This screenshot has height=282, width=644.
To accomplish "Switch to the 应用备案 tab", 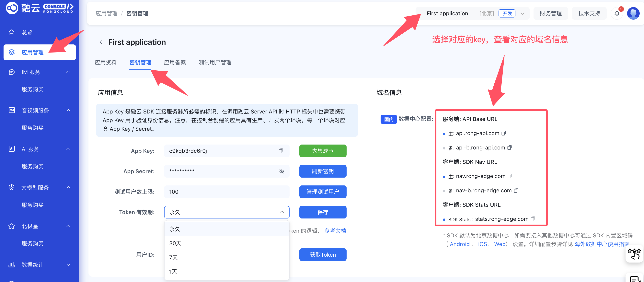I will [175, 62].
